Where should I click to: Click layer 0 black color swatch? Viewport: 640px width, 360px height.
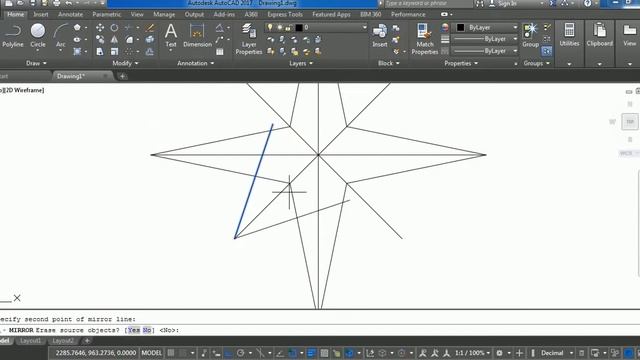299,27
